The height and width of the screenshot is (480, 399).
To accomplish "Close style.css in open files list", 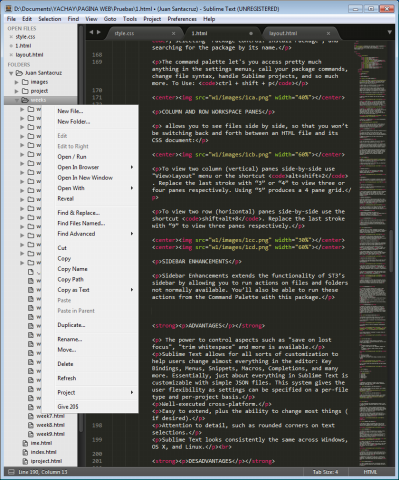I will (x=11, y=37).
